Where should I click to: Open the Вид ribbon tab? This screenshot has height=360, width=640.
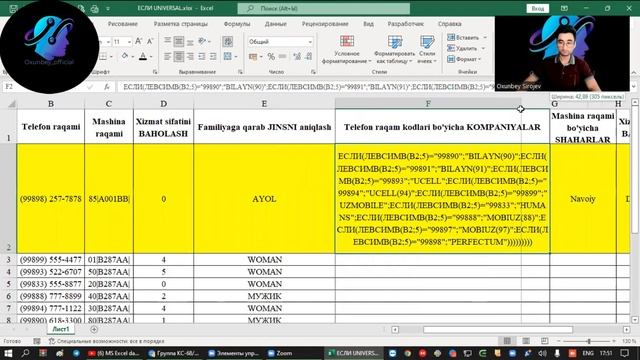(x=368, y=24)
